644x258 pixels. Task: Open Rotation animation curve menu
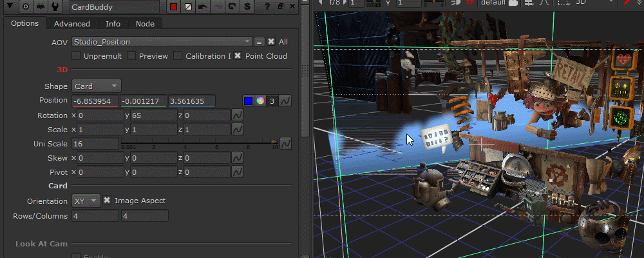coord(238,115)
